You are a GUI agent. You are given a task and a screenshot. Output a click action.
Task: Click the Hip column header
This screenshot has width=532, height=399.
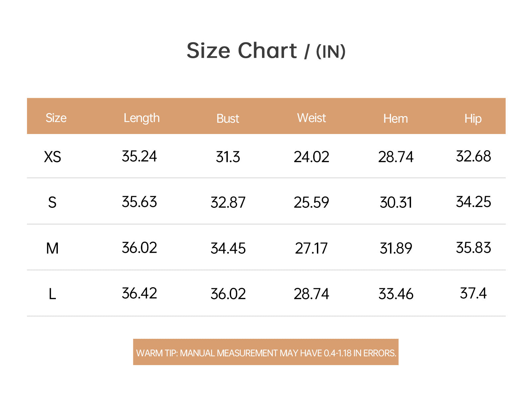coord(473,119)
